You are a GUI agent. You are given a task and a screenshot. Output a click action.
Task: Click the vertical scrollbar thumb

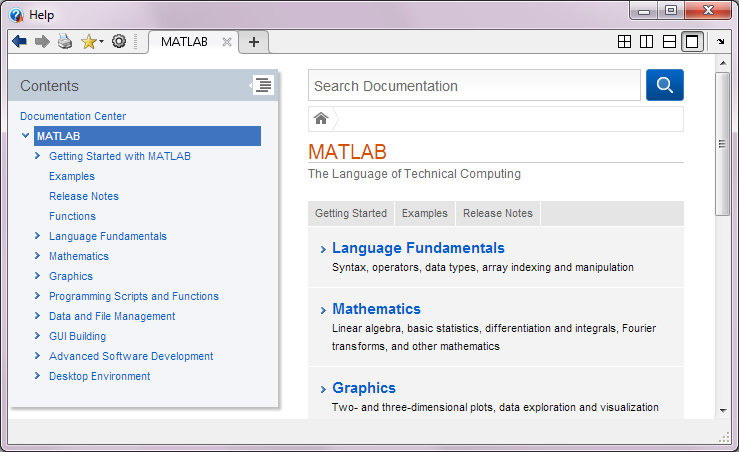pos(722,144)
